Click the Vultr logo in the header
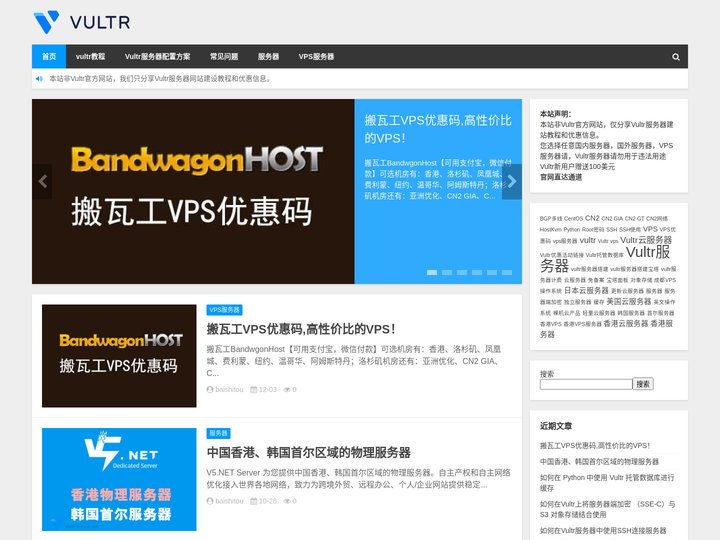 point(82,22)
